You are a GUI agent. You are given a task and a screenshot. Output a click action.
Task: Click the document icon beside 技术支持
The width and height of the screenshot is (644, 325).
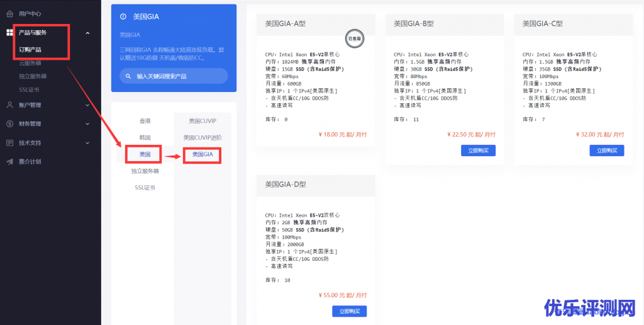pos(9,143)
